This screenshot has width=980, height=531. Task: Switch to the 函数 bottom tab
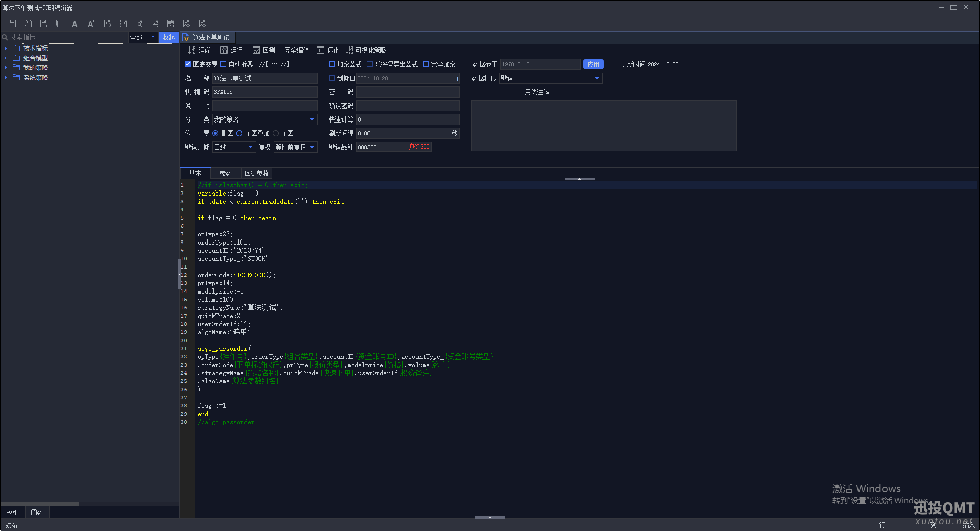click(x=37, y=512)
